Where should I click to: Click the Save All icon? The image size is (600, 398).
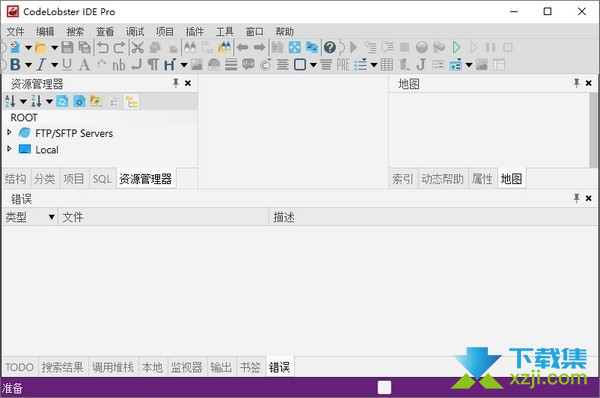coord(84,47)
